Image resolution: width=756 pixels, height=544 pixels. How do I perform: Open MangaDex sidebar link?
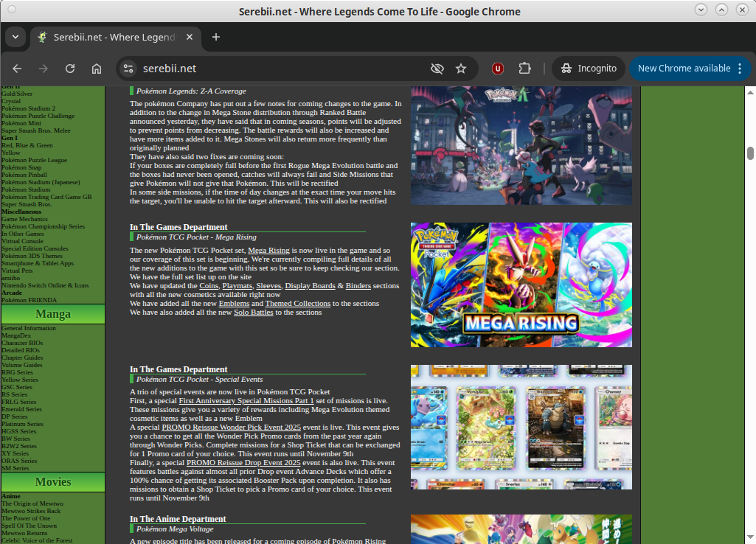click(16, 335)
